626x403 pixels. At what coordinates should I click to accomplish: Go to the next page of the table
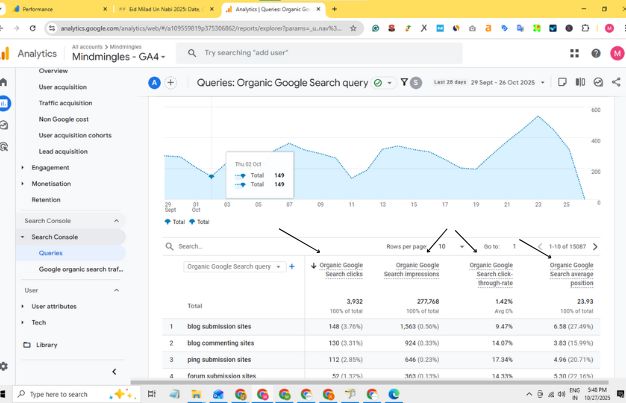pyautogui.click(x=595, y=246)
